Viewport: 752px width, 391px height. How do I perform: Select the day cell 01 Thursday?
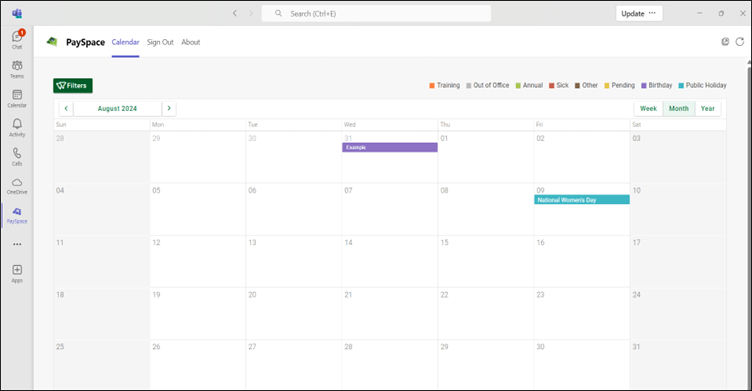pyautogui.click(x=486, y=157)
